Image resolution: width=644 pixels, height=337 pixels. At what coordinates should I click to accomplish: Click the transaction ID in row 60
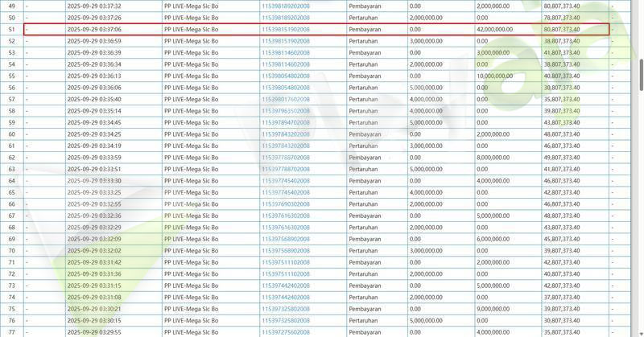click(286, 134)
